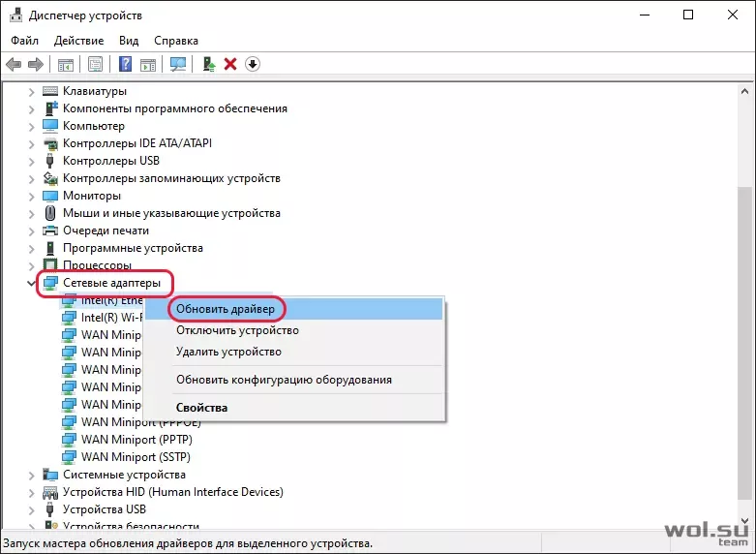The width and height of the screenshot is (756, 554).
Task: Click the Scan for hardware changes monitor icon
Action: click(178, 64)
